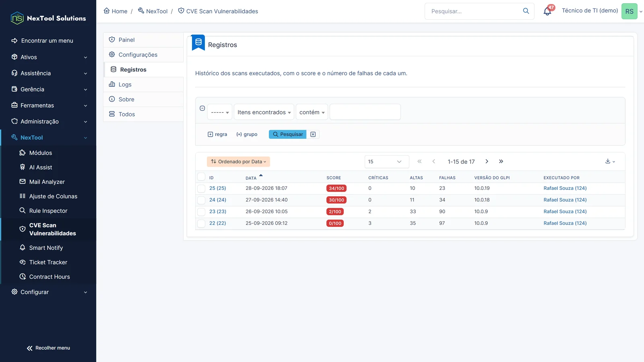This screenshot has width=644, height=362.
Task: Click the Mail Analyzer envelope icon
Action: point(23,182)
